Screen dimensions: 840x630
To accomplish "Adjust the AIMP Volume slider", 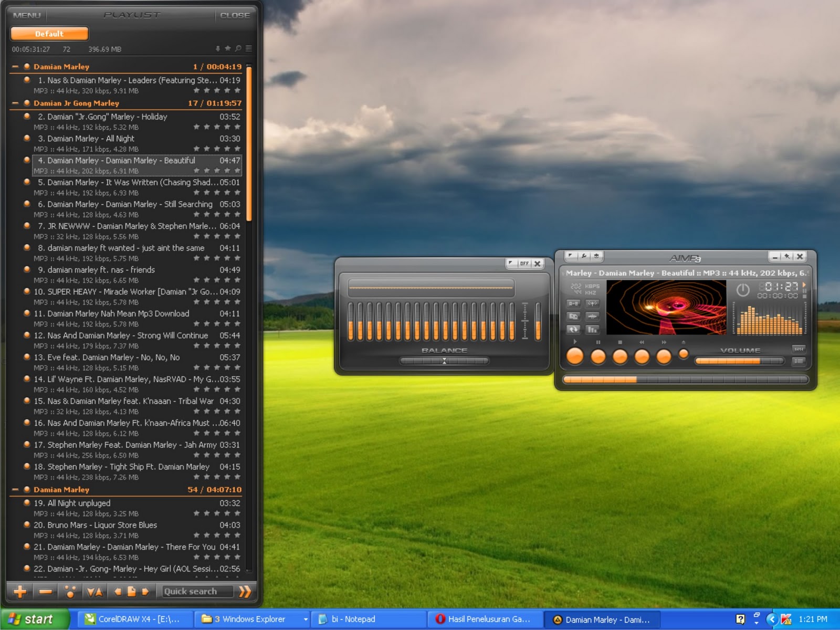I will click(x=739, y=361).
